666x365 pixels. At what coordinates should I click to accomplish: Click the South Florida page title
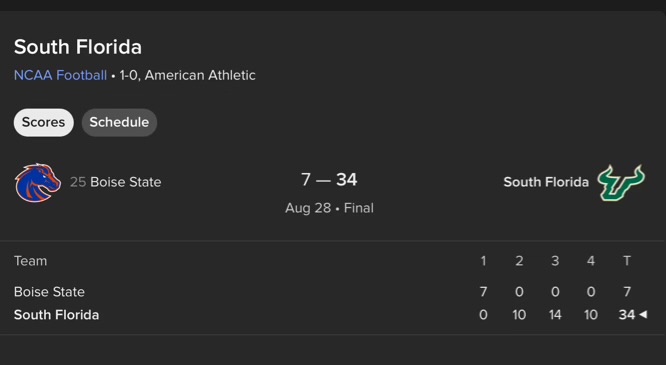click(x=78, y=47)
